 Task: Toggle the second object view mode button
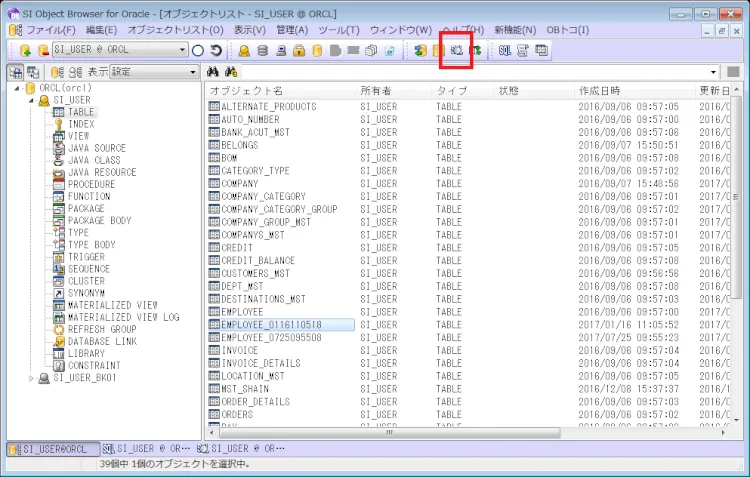click(x=33, y=72)
